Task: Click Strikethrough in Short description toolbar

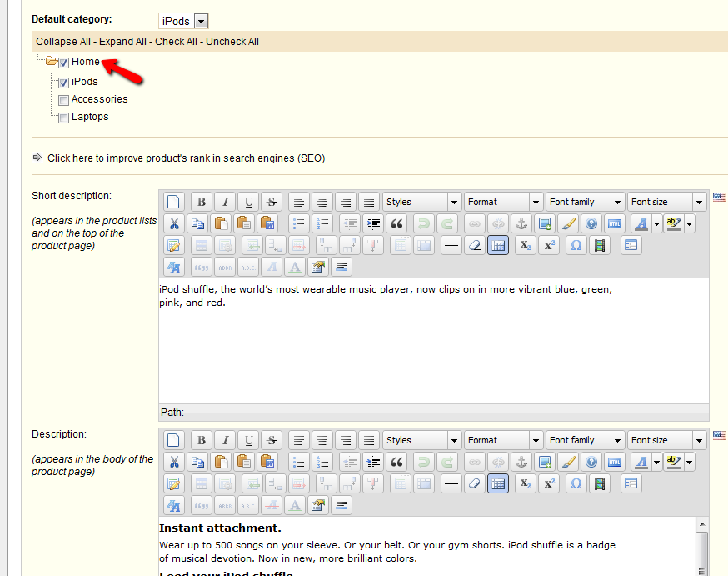Action: point(272,202)
